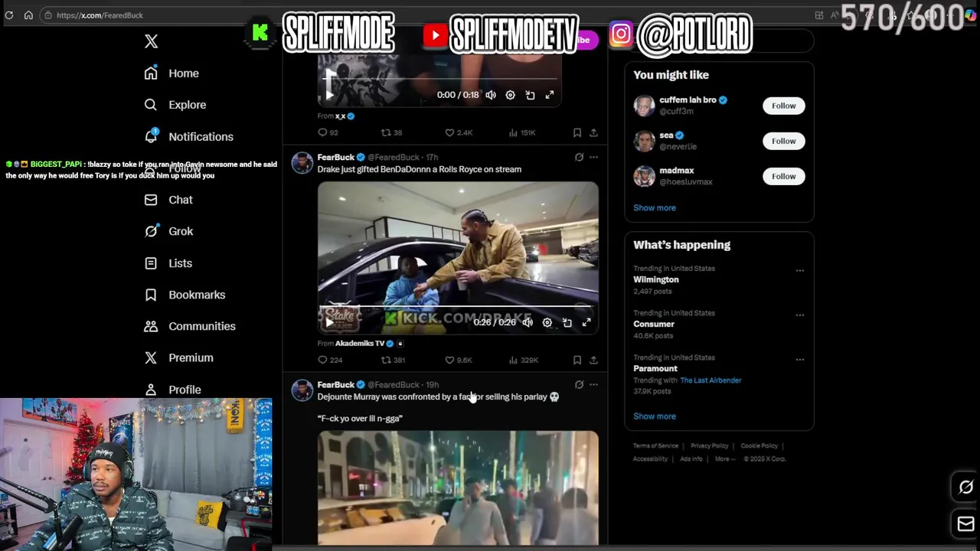Click the Bookmarks ribbon icon in sidebar
Screen dimensions: 980x551
click(x=151, y=295)
